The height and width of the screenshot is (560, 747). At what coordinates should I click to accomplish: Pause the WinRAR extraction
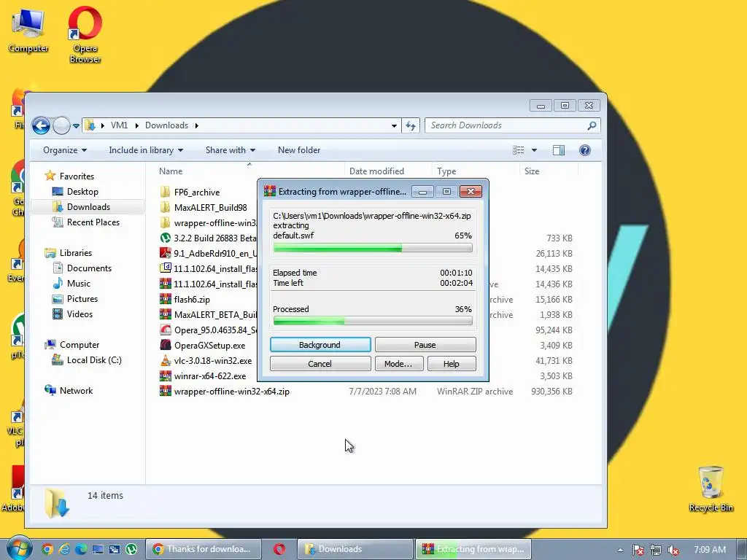tap(425, 345)
